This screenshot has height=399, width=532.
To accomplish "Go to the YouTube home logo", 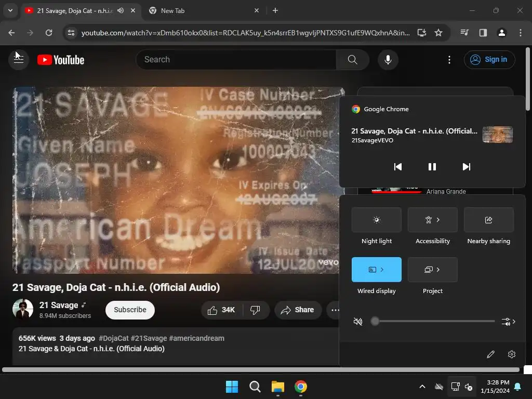I will 61,60.
